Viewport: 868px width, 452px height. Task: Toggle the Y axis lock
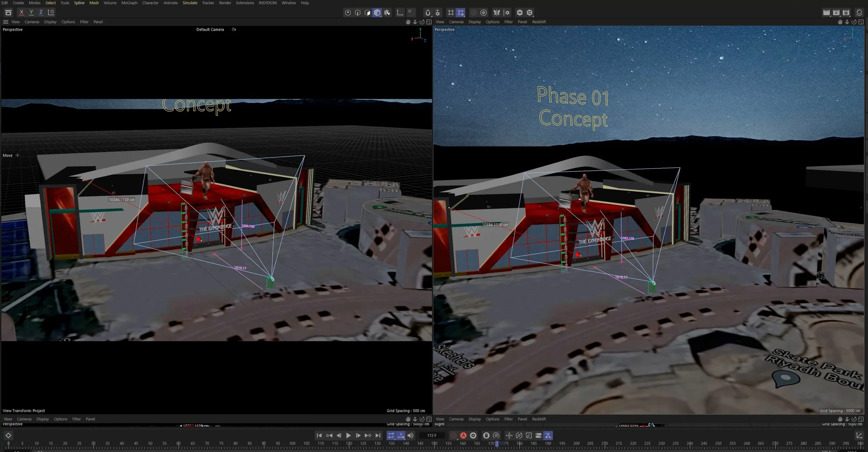pos(31,12)
